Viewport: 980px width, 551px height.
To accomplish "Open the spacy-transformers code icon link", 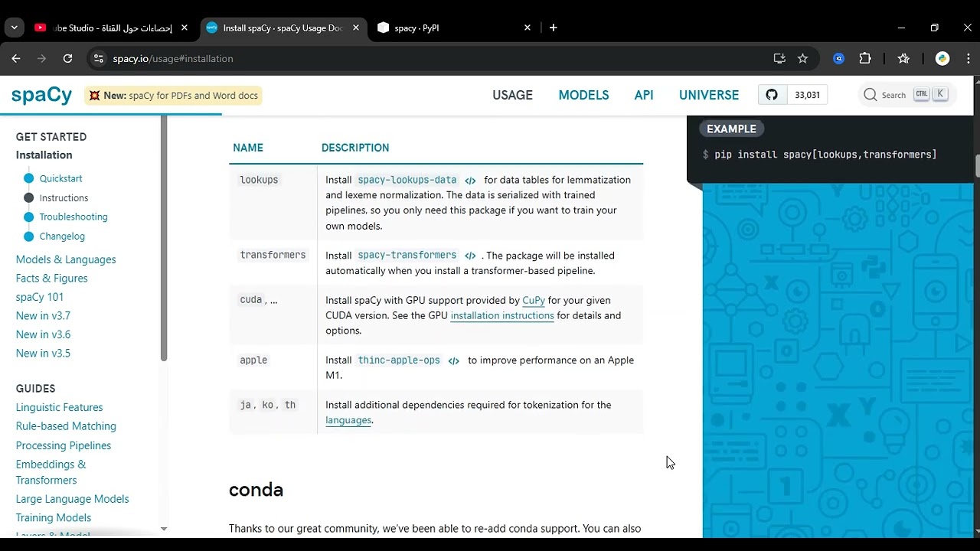I will [x=470, y=256].
